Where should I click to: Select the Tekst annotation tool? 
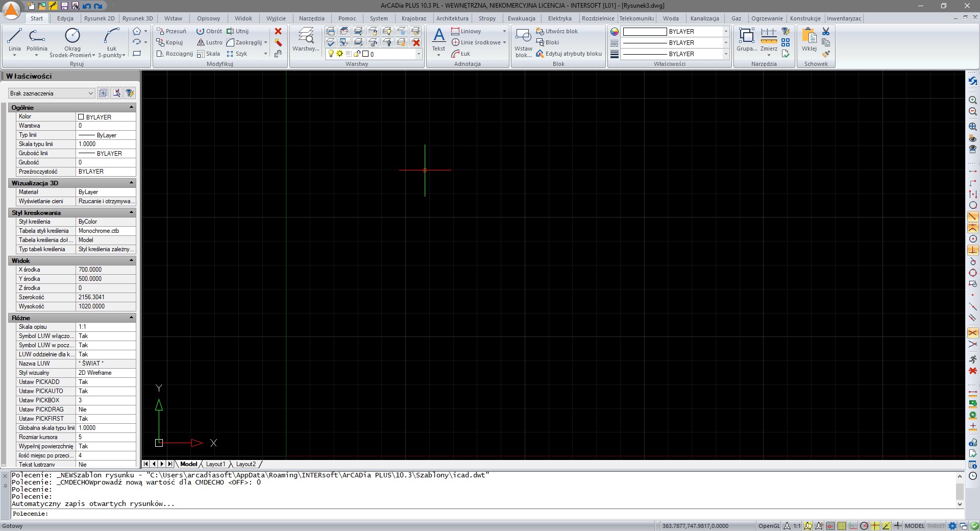pyautogui.click(x=438, y=41)
